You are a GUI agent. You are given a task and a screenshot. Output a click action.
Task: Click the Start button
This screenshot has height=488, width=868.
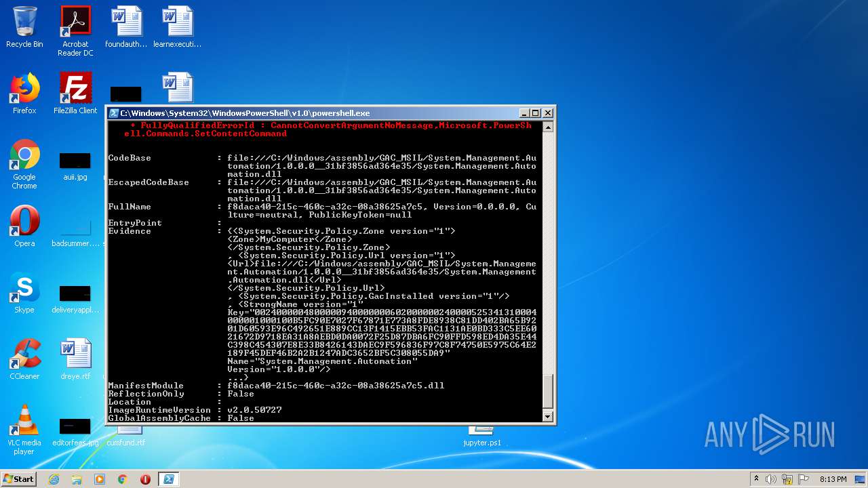click(x=18, y=479)
